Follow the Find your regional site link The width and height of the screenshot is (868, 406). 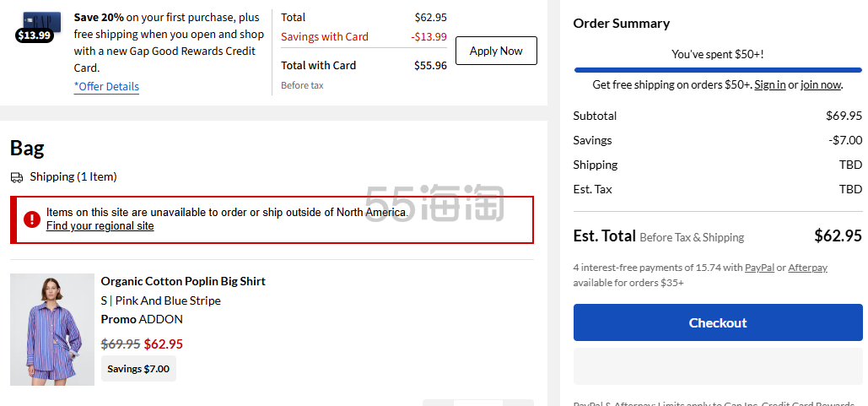100,226
